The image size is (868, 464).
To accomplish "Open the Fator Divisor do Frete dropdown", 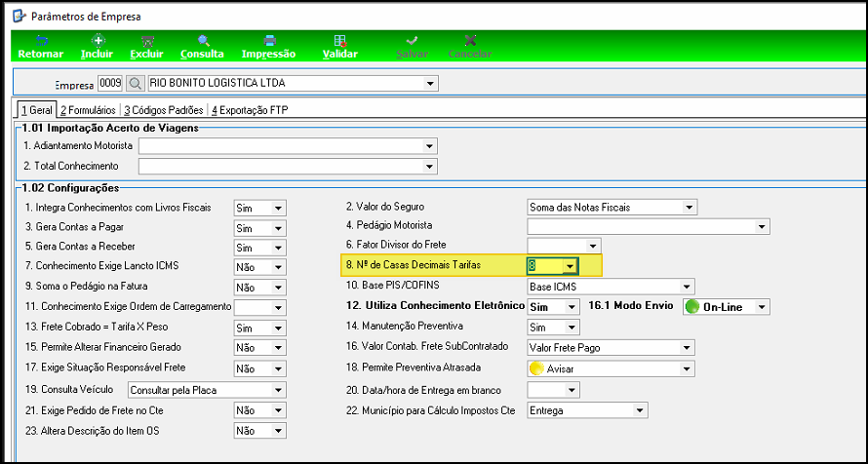I will tap(593, 245).
